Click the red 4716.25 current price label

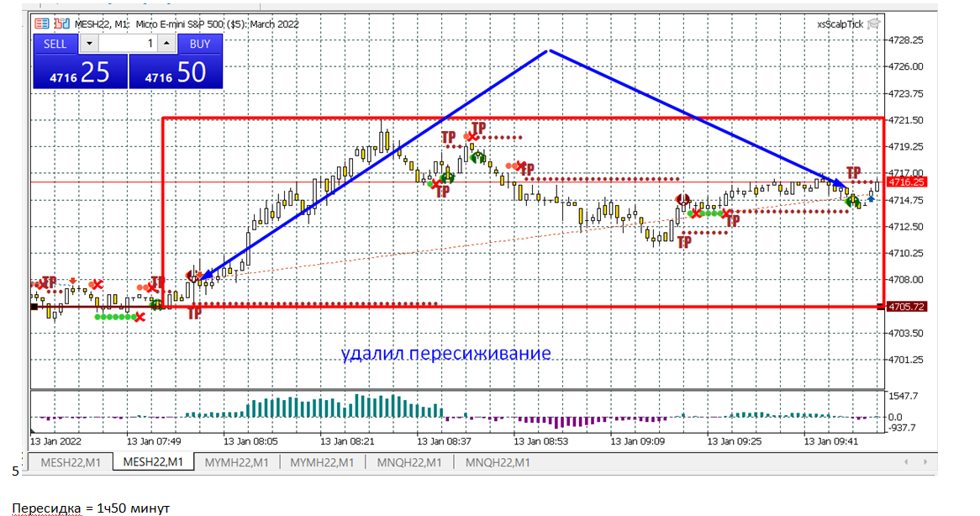point(906,182)
